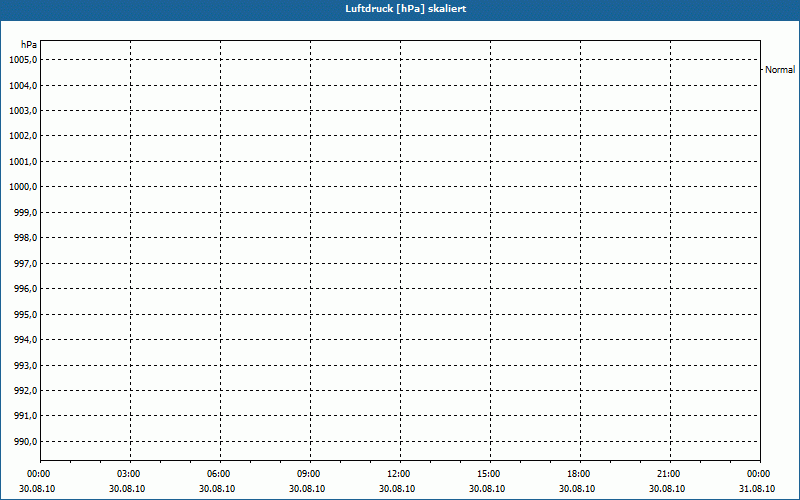
Task: Select the 990,0 y-axis value
Action: [26, 441]
